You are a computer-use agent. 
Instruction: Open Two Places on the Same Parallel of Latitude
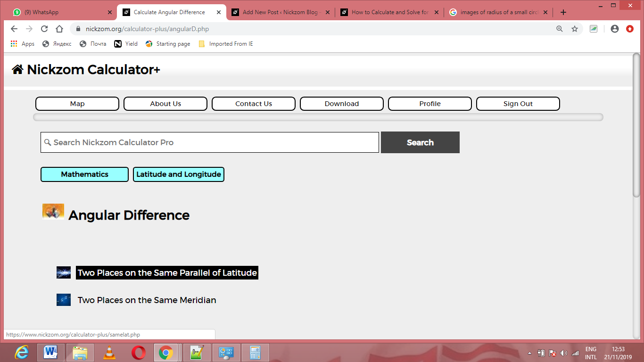click(167, 273)
